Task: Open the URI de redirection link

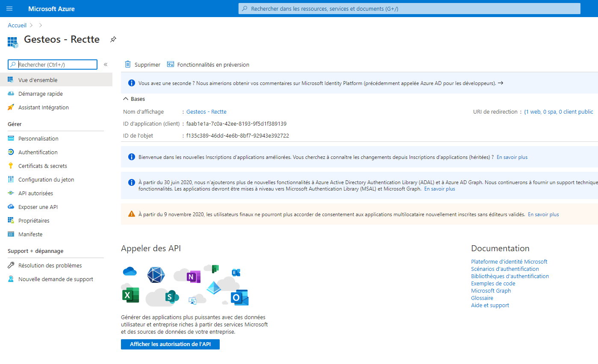Action: click(x=558, y=112)
